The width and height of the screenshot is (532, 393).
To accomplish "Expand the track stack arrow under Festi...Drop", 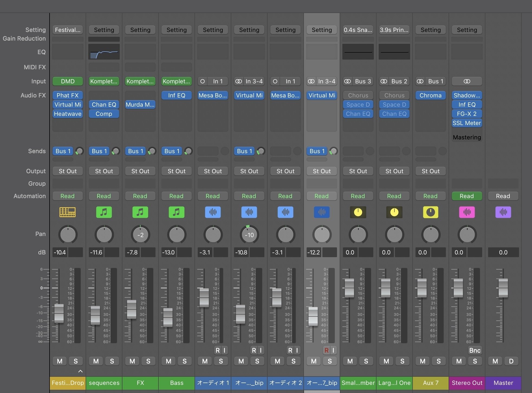I will click(80, 371).
